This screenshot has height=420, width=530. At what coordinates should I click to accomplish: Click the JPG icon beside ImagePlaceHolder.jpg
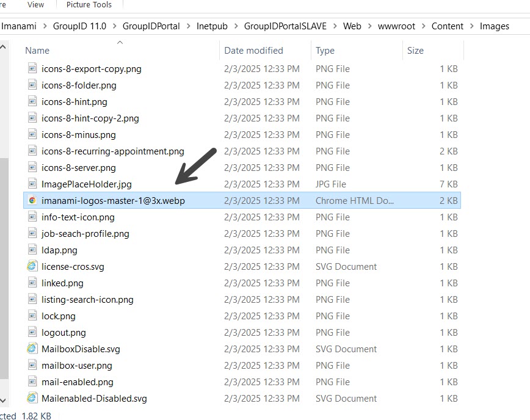point(32,184)
